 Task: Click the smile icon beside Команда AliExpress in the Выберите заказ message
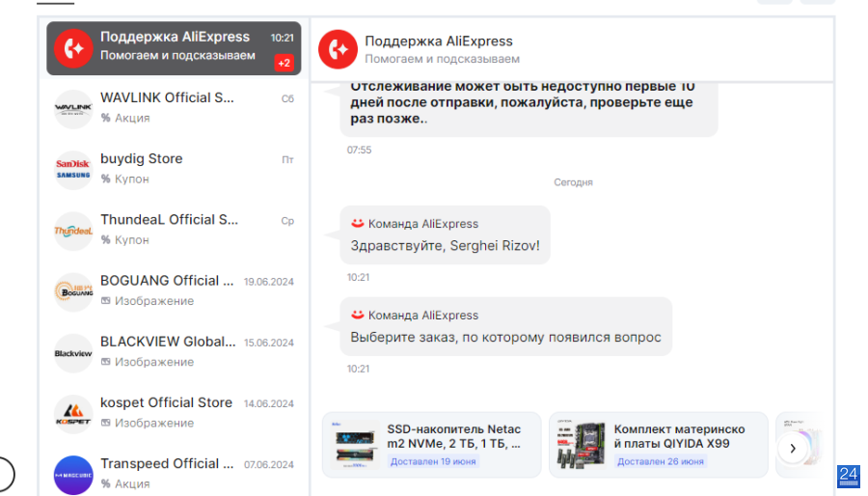358,315
